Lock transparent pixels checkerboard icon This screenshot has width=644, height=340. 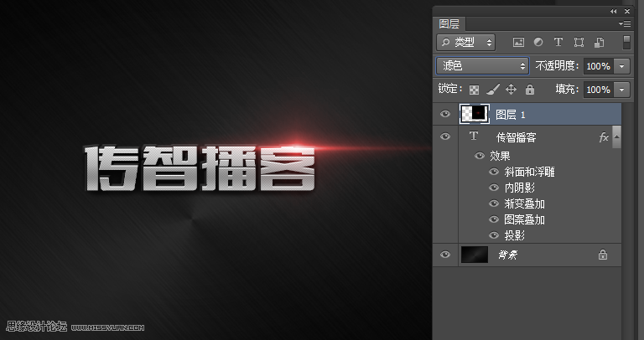pyautogui.click(x=474, y=90)
